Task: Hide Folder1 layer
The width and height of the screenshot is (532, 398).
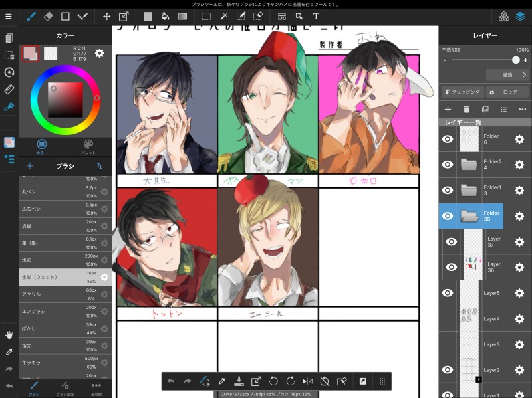Action: tap(448, 190)
